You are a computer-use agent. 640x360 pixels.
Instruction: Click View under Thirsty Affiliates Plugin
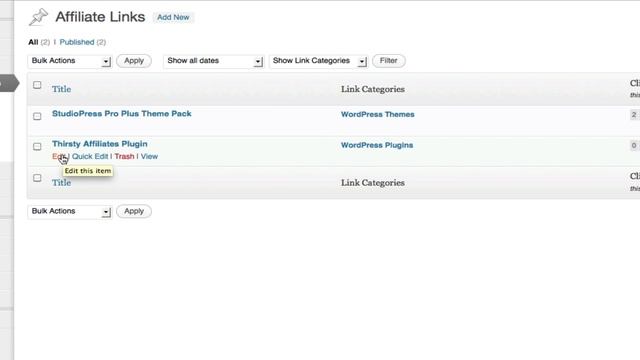pyautogui.click(x=149, y=156)
